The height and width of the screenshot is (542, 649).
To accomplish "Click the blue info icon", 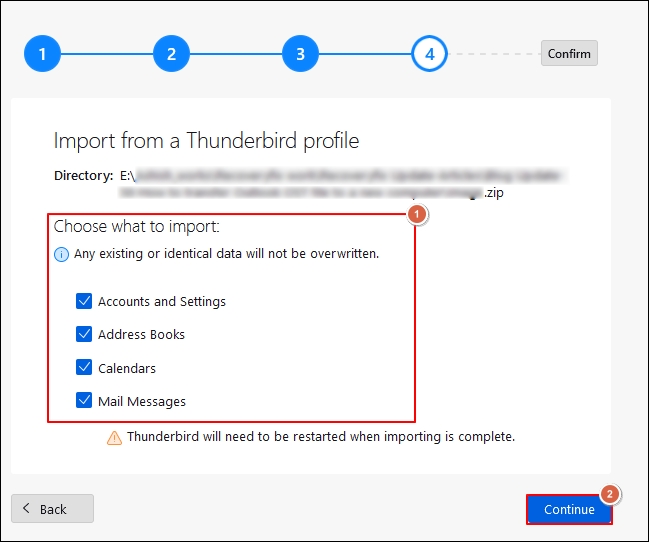I will 62,254.
